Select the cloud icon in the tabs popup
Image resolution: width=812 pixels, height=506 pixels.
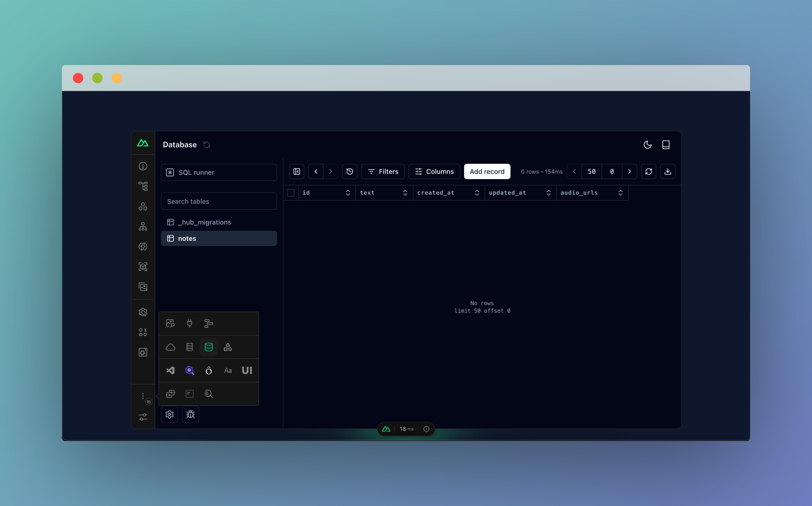[x=171, y=347]
